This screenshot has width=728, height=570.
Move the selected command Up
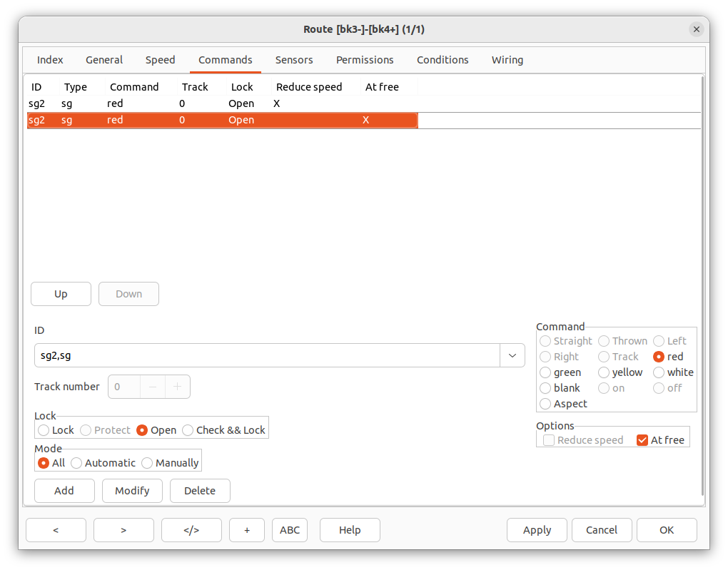pyautogui.click(x=61, y=294)
